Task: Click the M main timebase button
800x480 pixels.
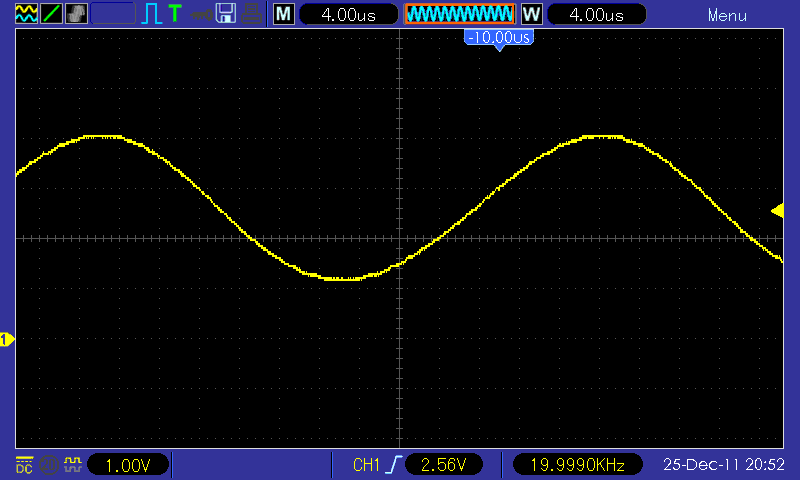Action: pos(284,15)
